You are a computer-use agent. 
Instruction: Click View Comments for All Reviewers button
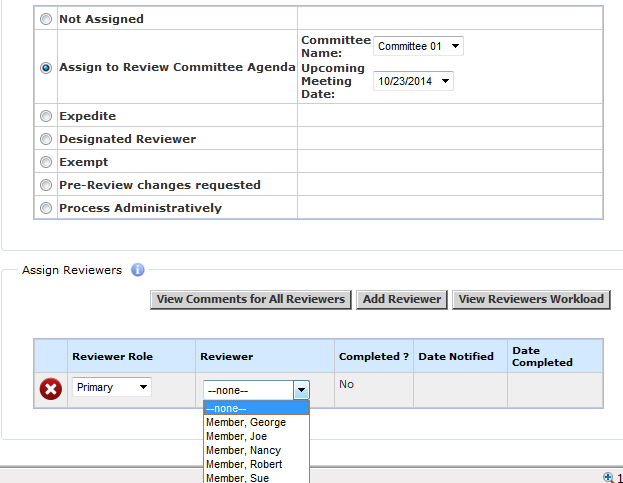click(251, 299)
